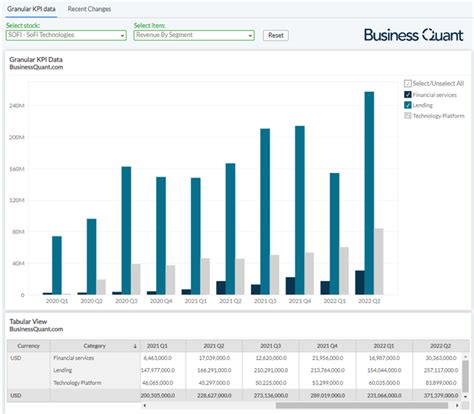Open the Select item dropdown
Screen dimensions: 474x414
194,35
